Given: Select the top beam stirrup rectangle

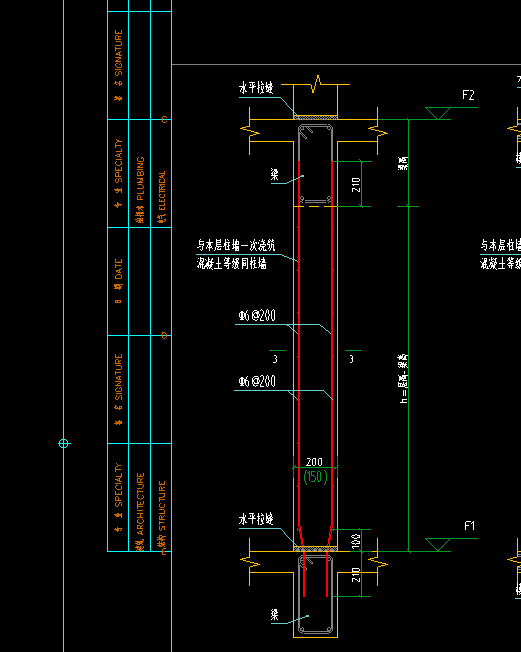Looking at the screenshot, I should (x=316, y=165).
